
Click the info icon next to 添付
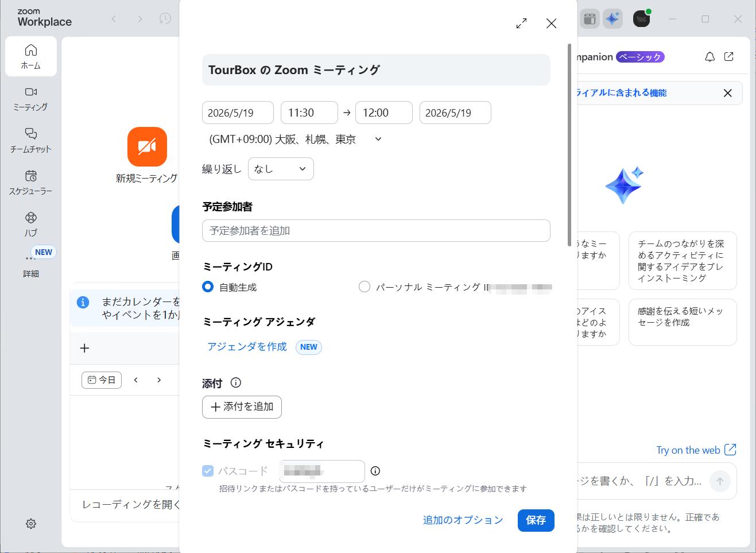[x=235, y=383]
